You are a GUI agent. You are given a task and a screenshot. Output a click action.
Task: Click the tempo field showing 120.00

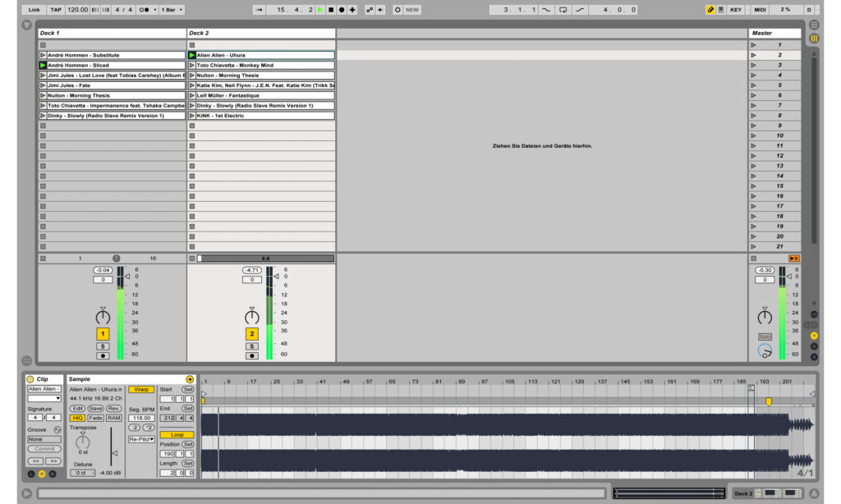78,10
